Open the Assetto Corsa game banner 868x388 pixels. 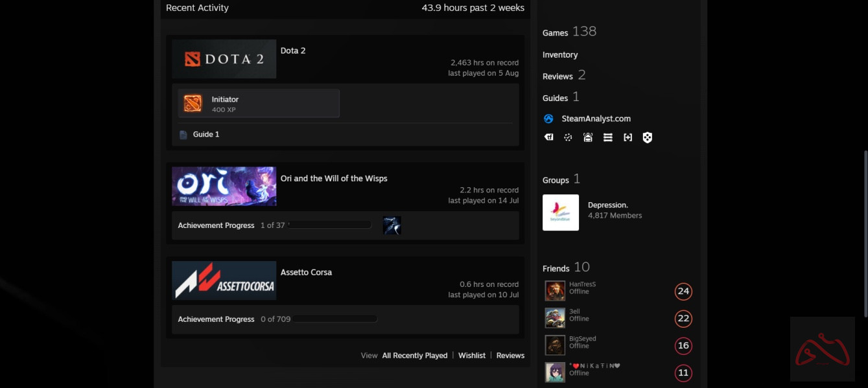point(224,280)
